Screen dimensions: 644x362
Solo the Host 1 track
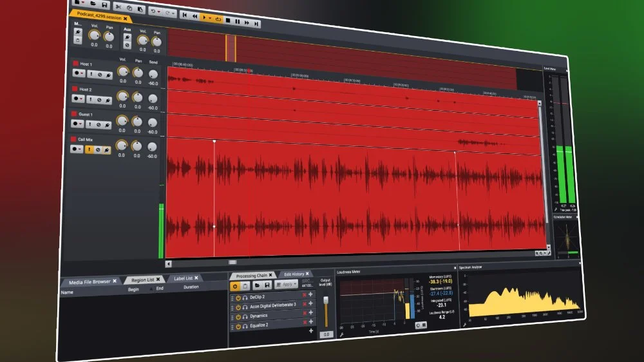tap(91, 74)
